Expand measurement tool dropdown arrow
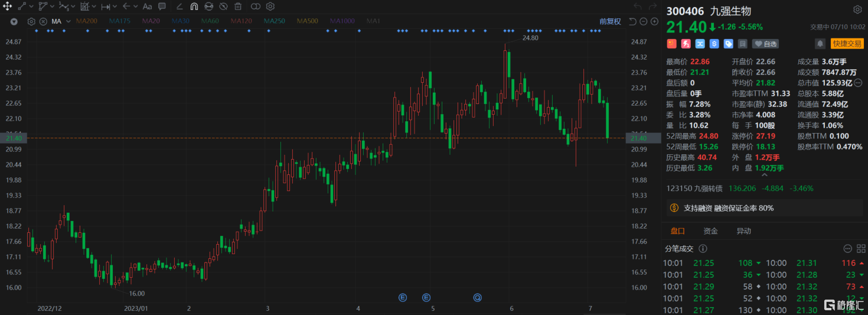The width and height of the screenshot is (868, 315). pos(115,7)
